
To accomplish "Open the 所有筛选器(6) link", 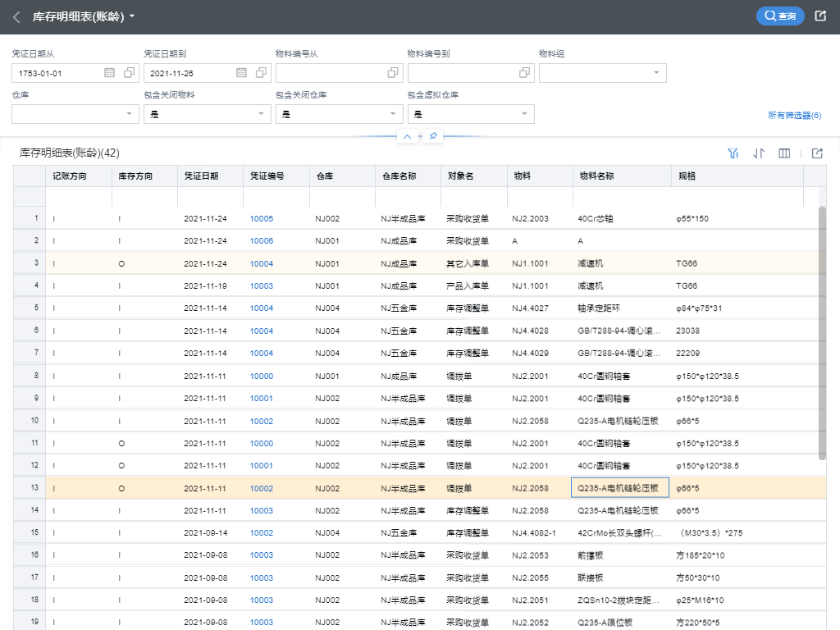I will pos(794,115).
